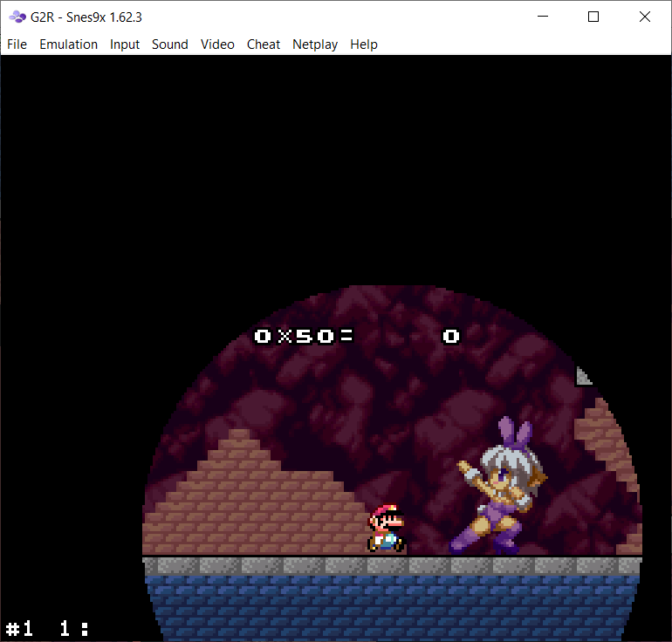Viewport: 672px width, 642px height.
Task: Maximize the Snes9x window
Action: click(593, 17)
